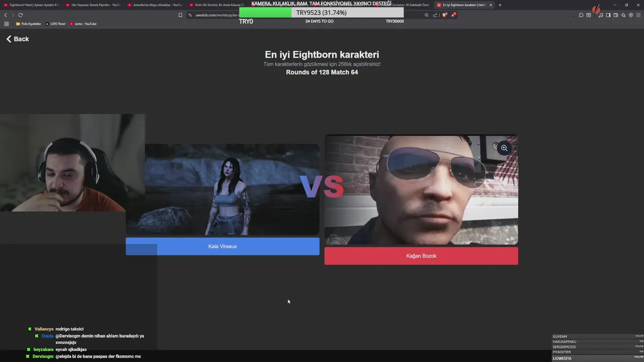Click browser back navigation arrow

point(6,15)
